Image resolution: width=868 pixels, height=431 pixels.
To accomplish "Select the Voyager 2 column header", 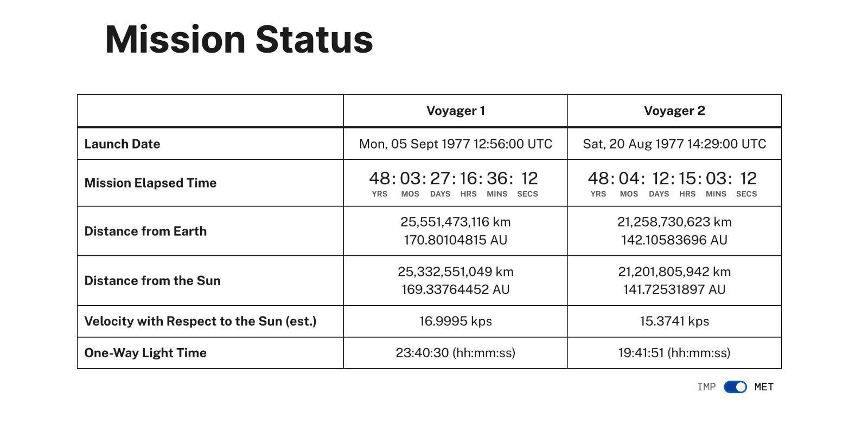I will [674, 111].
